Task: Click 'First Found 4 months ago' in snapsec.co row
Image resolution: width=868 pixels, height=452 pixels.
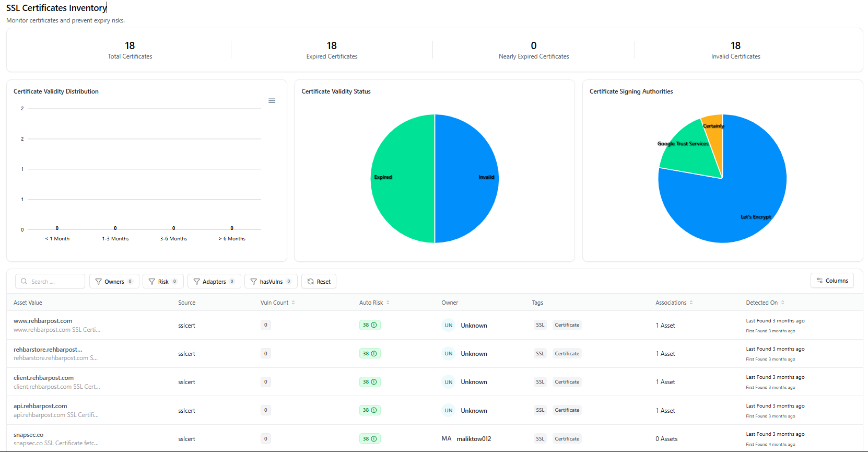Action: (x=770, y=445)
